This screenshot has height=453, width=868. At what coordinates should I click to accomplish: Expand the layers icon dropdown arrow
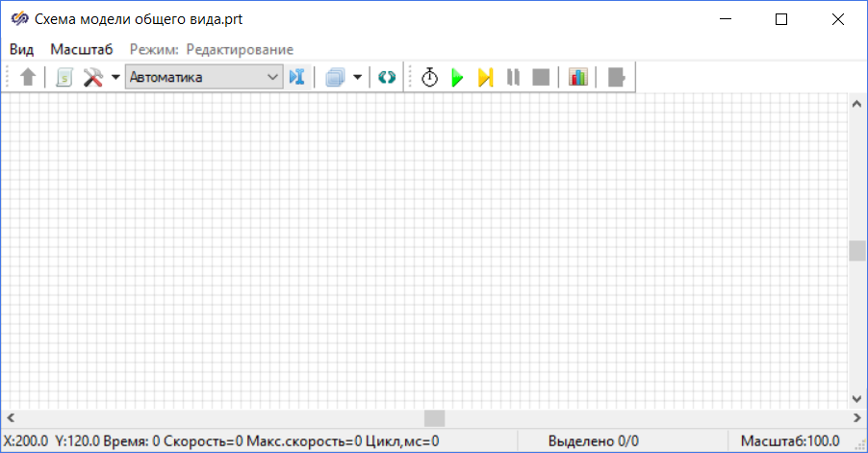coord(357,78)
